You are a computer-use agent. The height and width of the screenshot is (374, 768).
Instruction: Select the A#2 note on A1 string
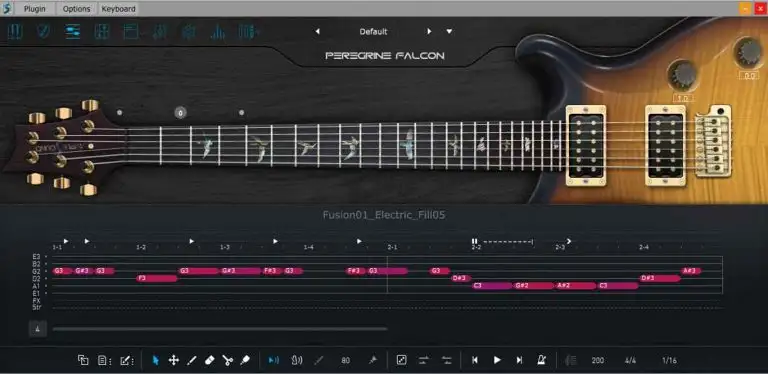click(576, 286)
